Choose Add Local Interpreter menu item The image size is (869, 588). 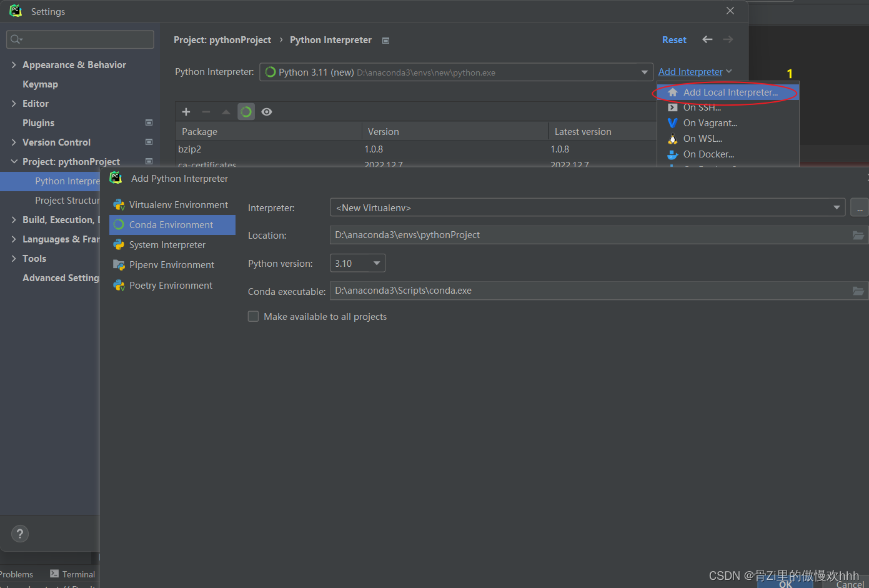(x=728, y=92)
